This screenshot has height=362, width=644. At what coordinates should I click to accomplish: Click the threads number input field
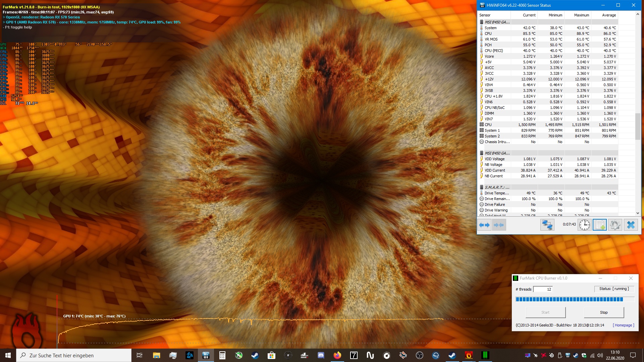pyautogui.click(x=542, y=289)
